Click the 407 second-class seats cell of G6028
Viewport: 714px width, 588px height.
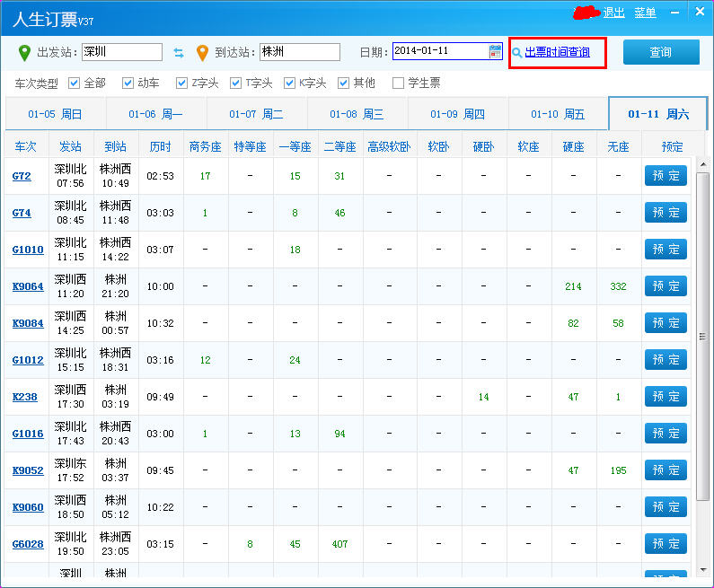pos(339,544)
